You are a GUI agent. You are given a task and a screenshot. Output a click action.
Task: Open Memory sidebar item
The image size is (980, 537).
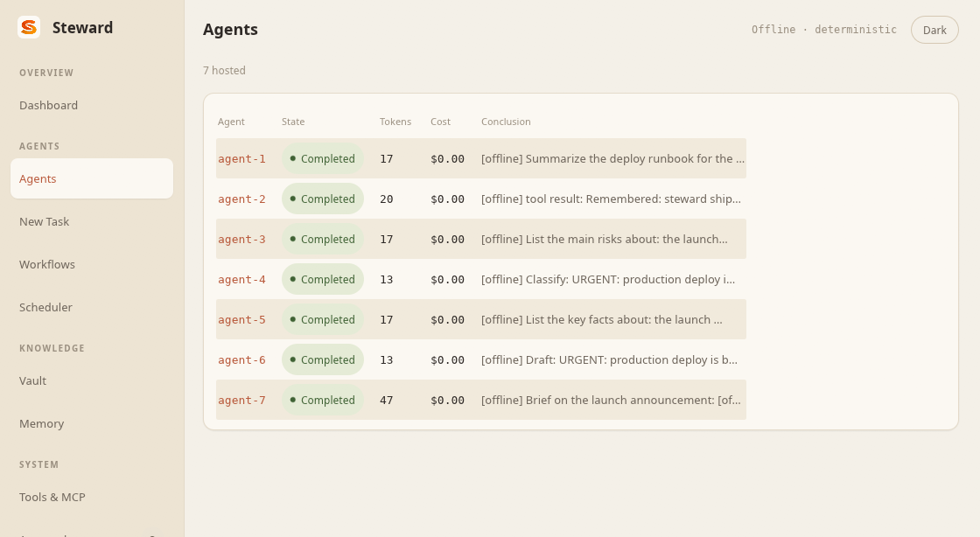click(92, 423)
